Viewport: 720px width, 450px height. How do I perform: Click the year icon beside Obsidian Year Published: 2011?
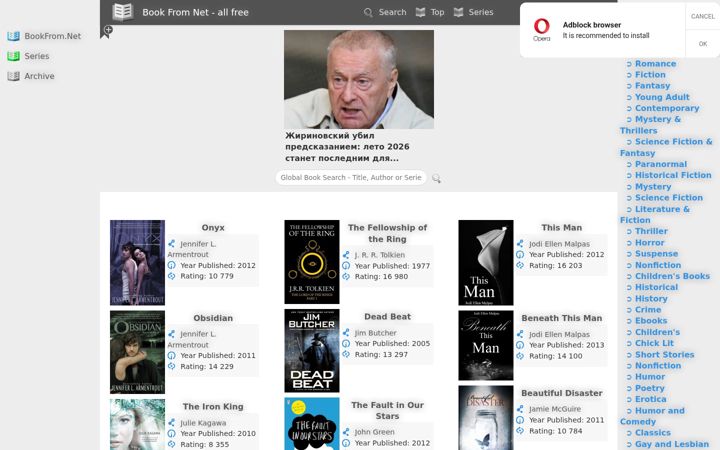171,355
